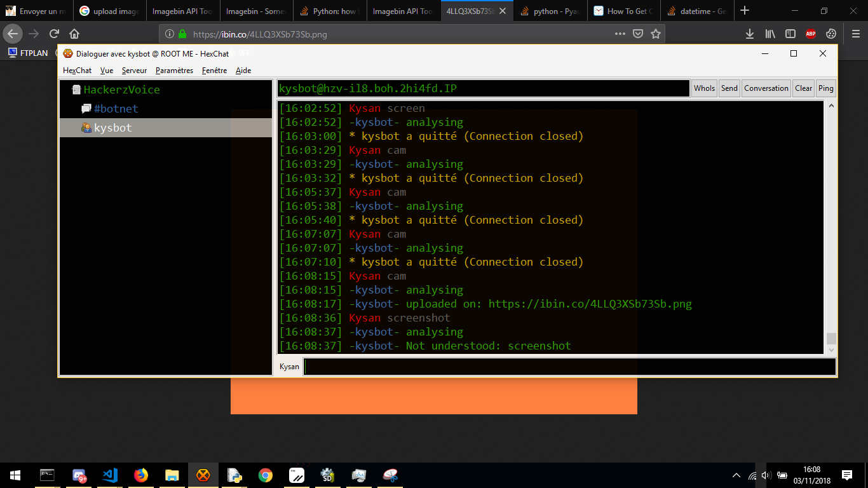Toggle Firefox sidebar view icon
868x488 pixels.
(790, 34)
